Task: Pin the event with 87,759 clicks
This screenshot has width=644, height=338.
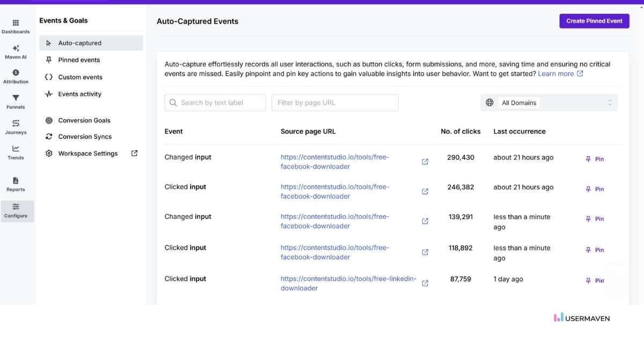Action: [595, 281]
